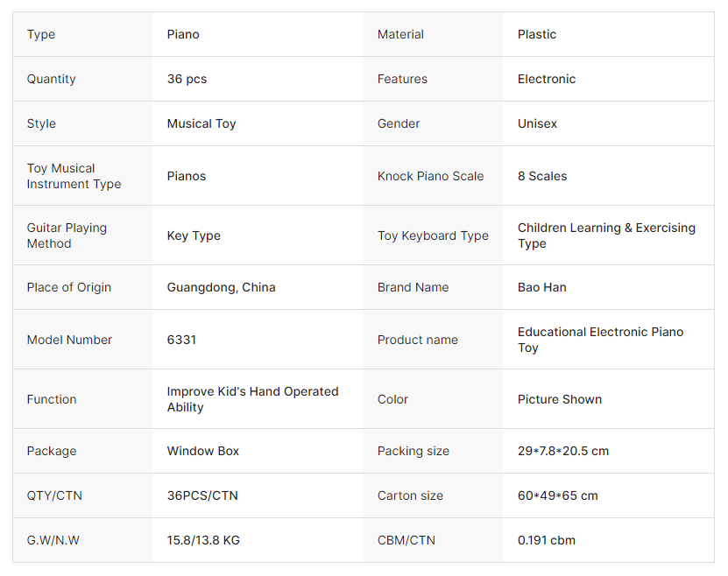This screenshot has width=728, height=576.
Task: Select the "Electronic" features value
Action: point(547,79)
